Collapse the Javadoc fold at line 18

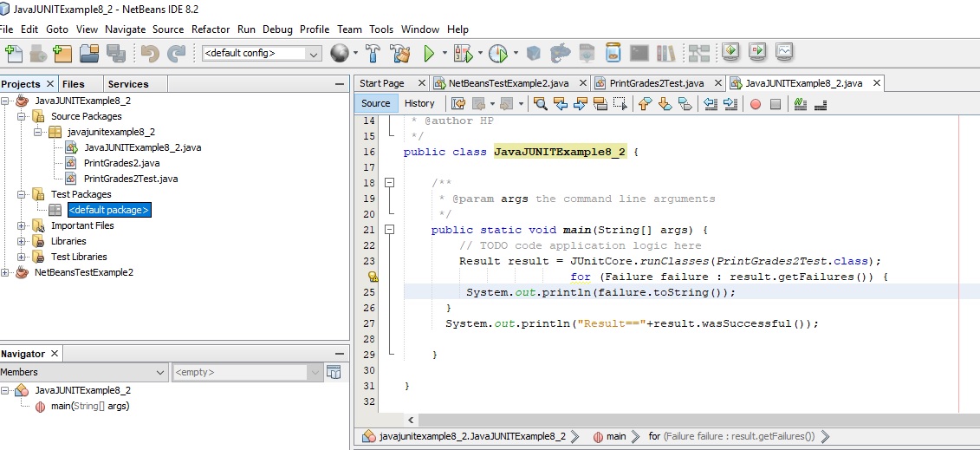(389, 182)
